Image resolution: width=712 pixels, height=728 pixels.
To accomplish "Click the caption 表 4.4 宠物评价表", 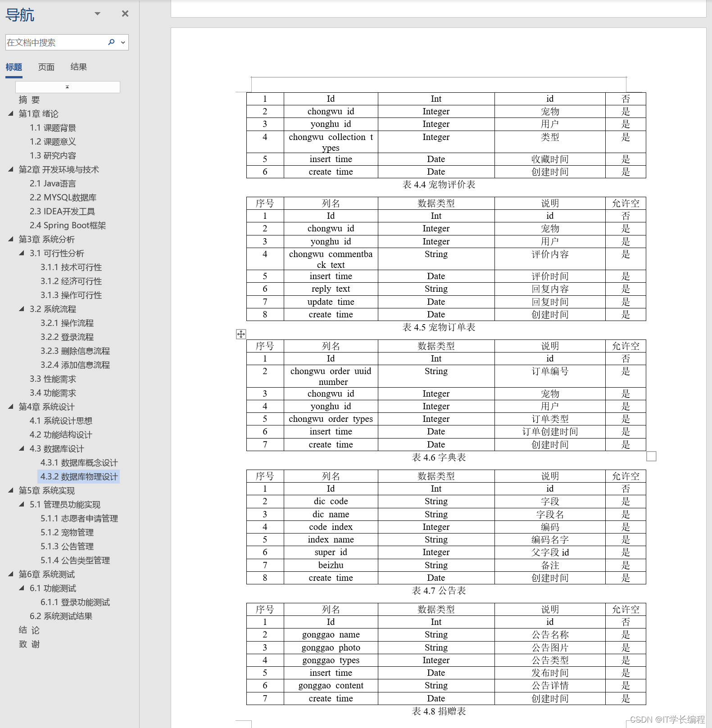I will coord(439,185).
